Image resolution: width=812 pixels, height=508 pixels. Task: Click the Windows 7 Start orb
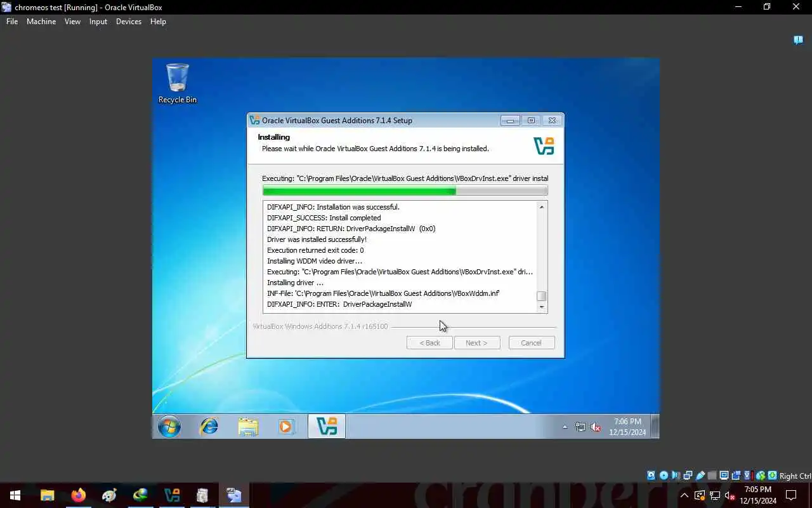(169, 427)
